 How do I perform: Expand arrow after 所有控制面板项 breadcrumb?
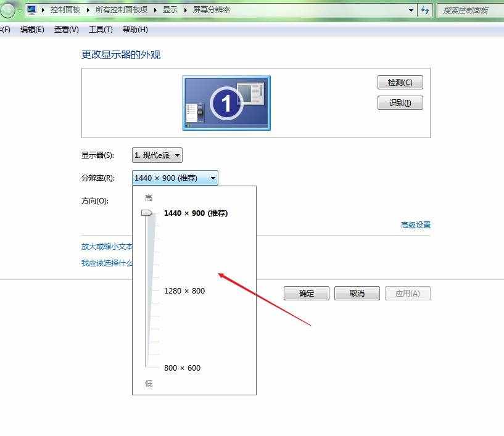[x=155, y=10]
